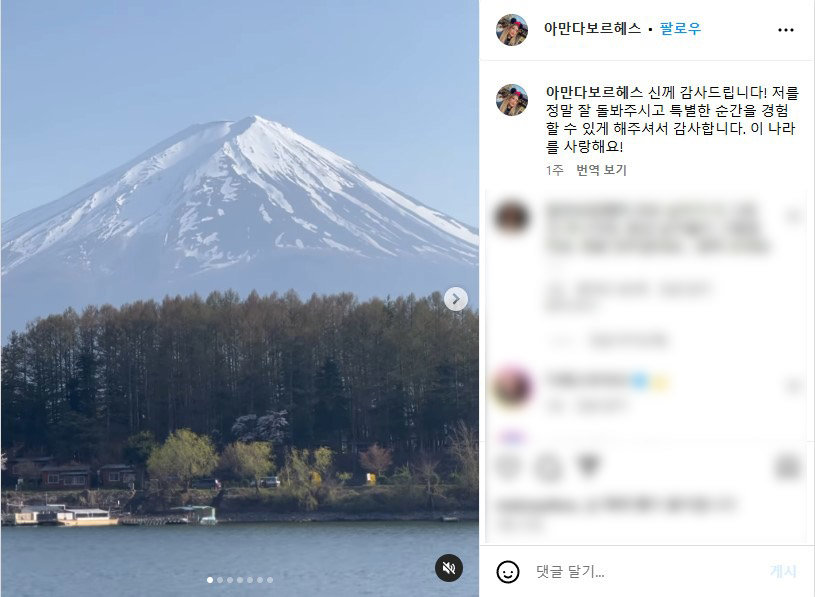Viewport: 815px width, 597px height.
Task: Click the 팔로우 follow link
Action: 680,29
